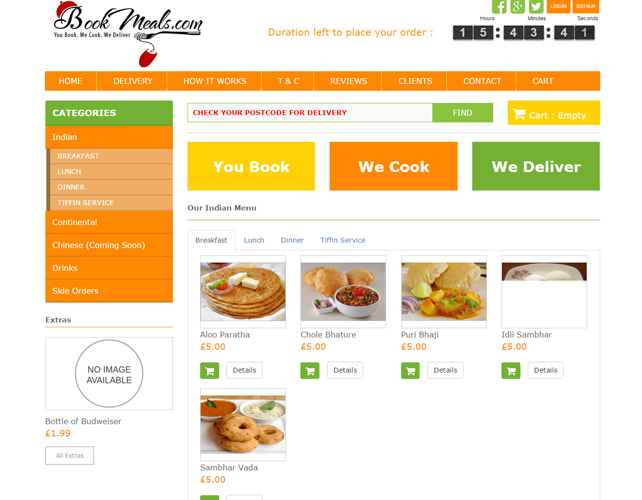View Details for Chole Bhature
Viewport: 642px width, 500px height.
point(345,370)
